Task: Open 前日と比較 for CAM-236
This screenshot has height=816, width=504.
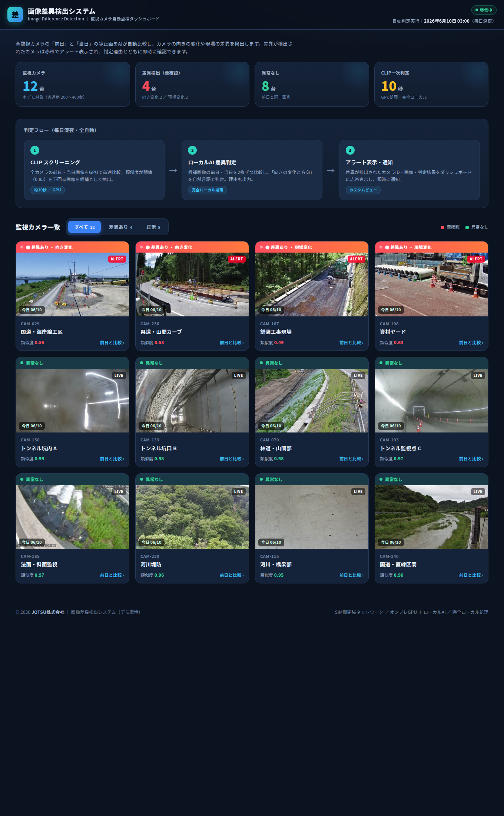Action: tap(232, 343)
